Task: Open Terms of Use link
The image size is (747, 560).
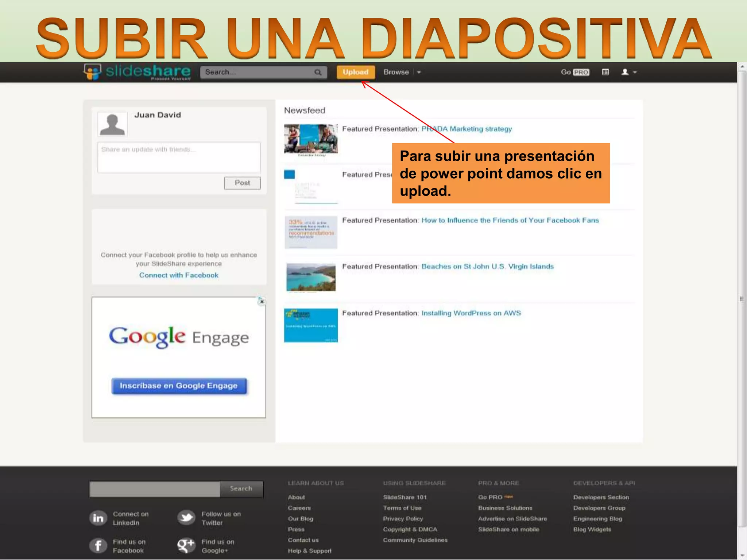Action: click(402, 508)
